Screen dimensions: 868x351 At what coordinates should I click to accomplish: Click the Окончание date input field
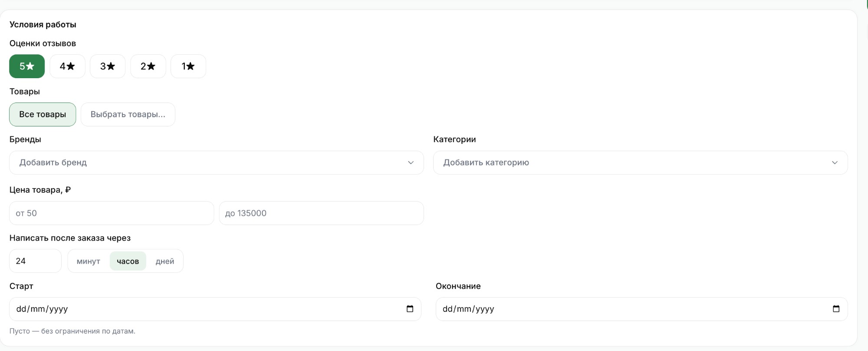tap(641, 309)
